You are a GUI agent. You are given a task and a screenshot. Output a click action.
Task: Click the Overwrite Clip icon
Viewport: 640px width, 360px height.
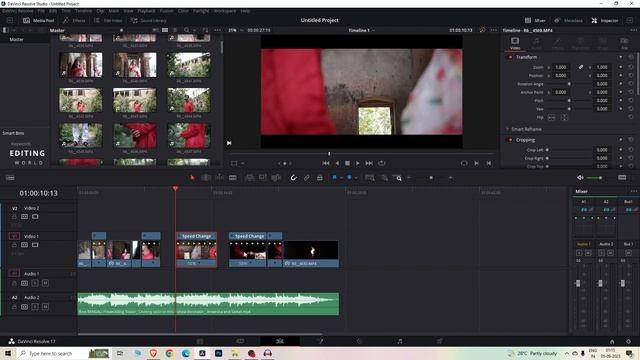click(x=262, y=178)
